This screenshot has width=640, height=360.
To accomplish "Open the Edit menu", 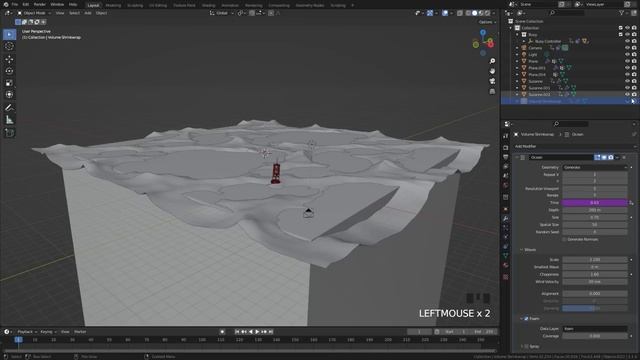I will coord(26,4).
